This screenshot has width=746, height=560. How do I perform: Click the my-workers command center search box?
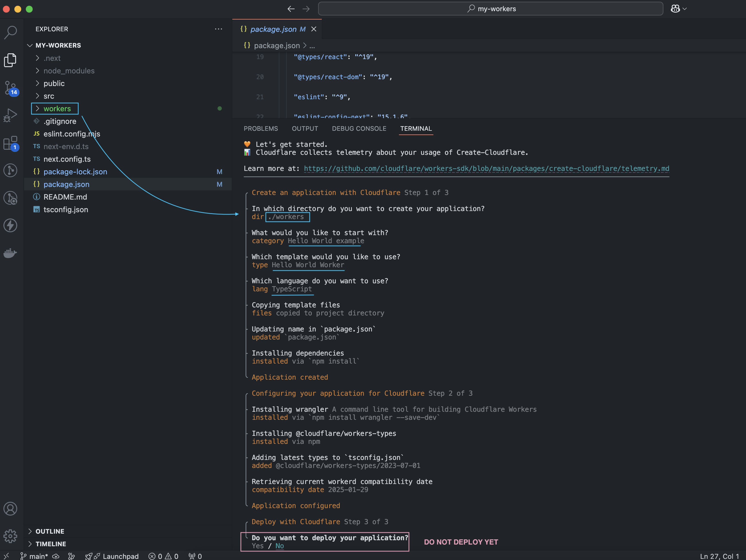click(x=490, y=9)
